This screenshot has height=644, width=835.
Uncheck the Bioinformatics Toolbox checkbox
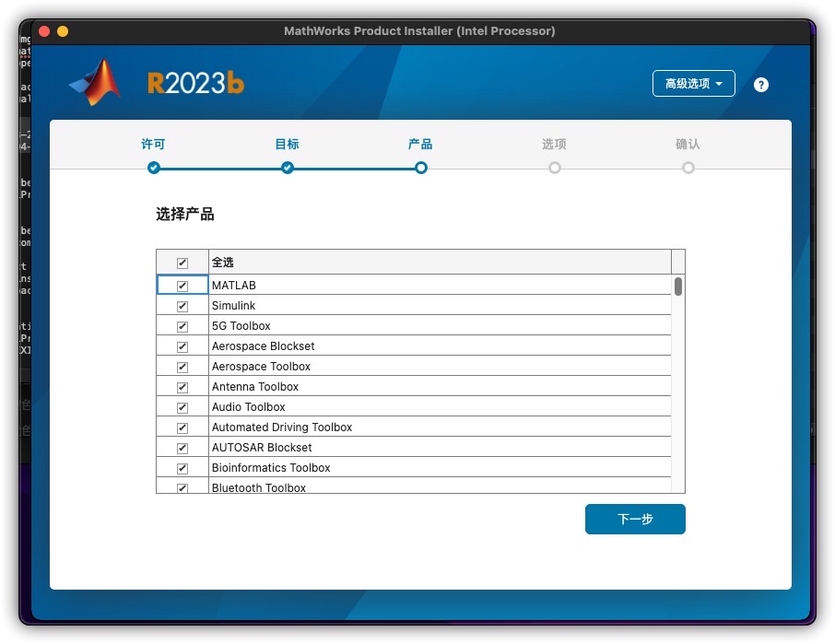pos(182,468)
